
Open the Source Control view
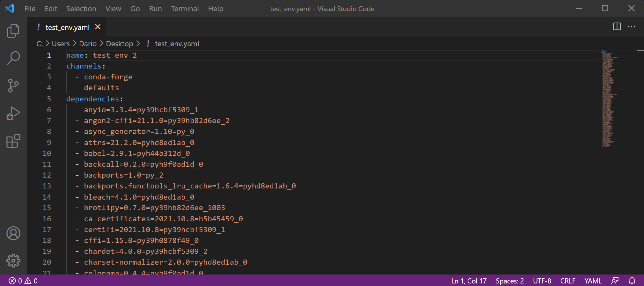pyautogui.click(x=13, y=86)
